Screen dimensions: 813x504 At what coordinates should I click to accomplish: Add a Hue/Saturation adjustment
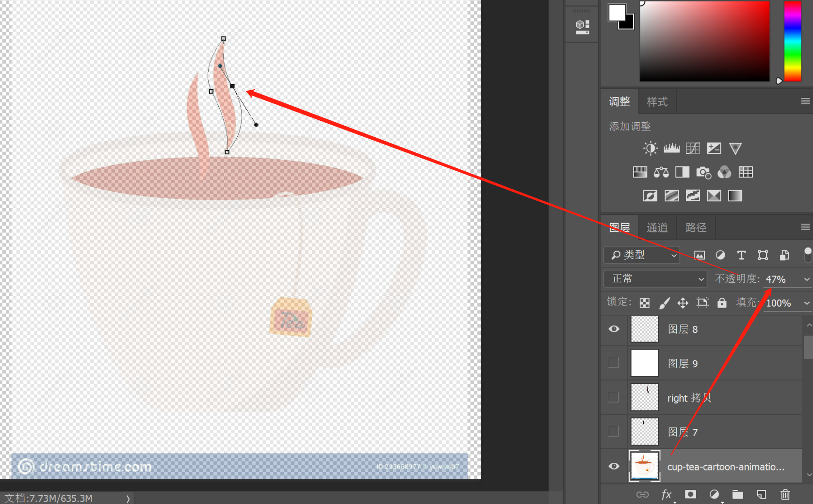point(640,172)
